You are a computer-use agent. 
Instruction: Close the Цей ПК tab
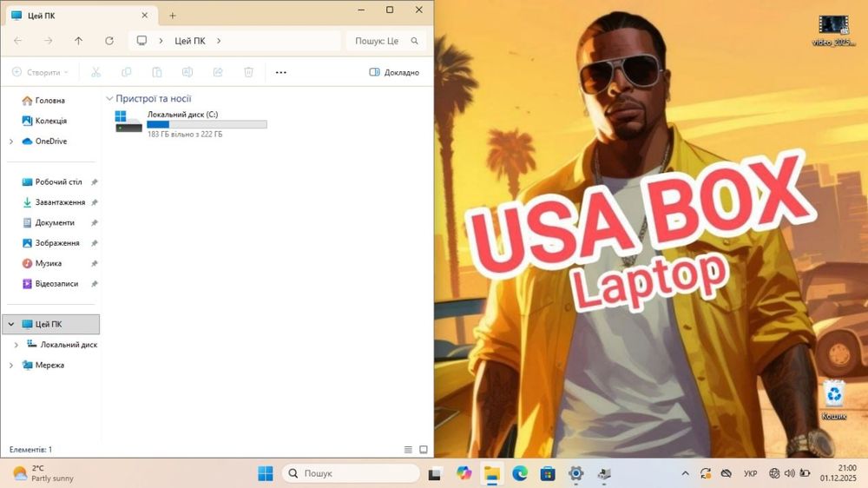click(x=144, y=16)
